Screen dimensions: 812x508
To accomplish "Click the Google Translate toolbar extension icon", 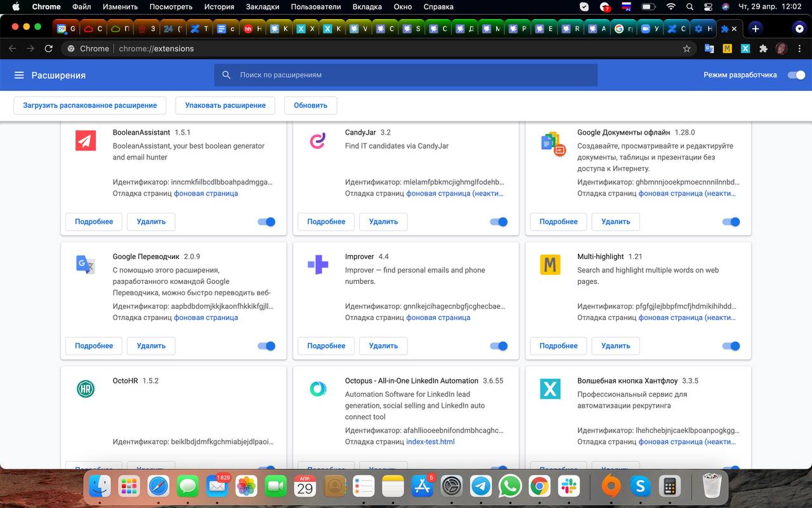I will (709, 48).
